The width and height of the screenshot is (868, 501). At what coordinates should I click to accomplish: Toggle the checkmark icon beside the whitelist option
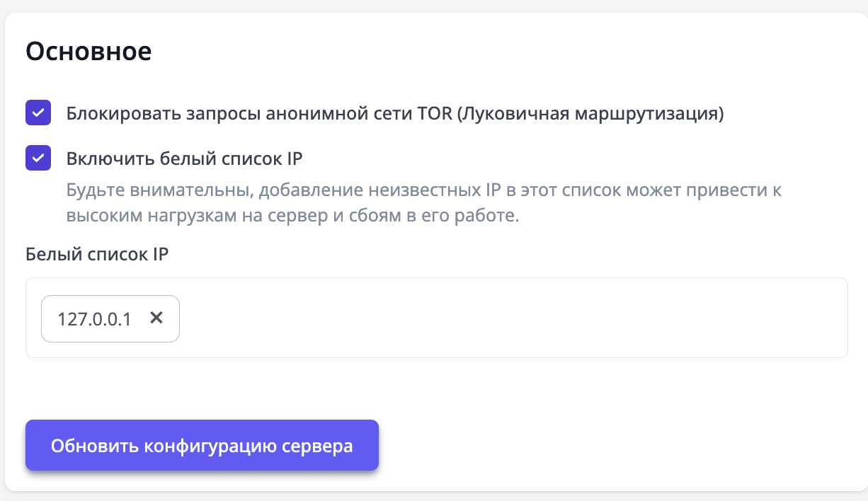pyautogui.click(x=38, y=158)
